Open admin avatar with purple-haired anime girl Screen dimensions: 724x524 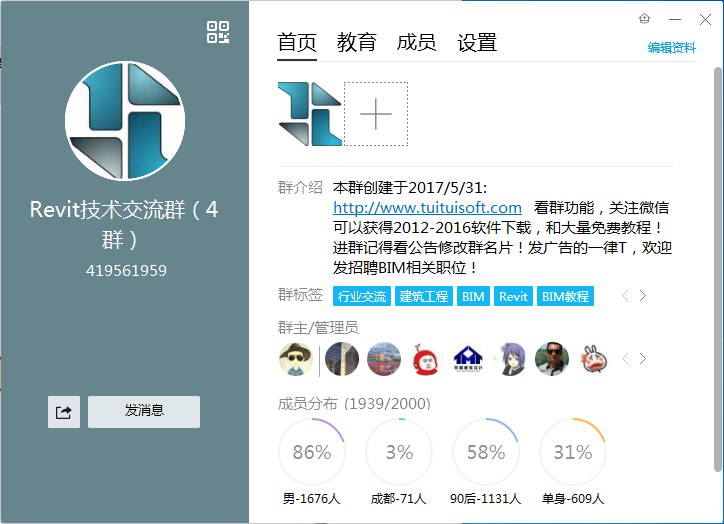point(510,359)
